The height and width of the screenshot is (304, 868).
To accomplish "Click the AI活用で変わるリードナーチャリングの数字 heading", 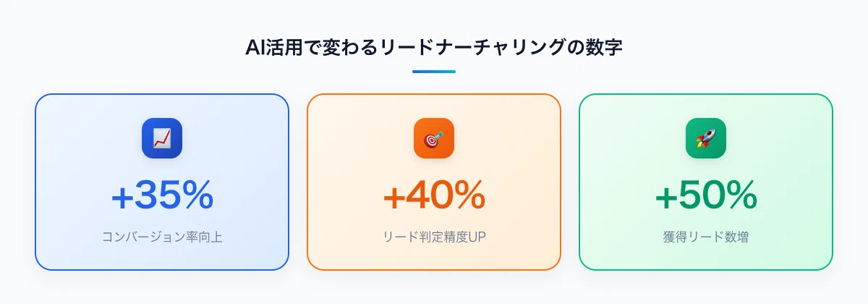I will 434,48.
